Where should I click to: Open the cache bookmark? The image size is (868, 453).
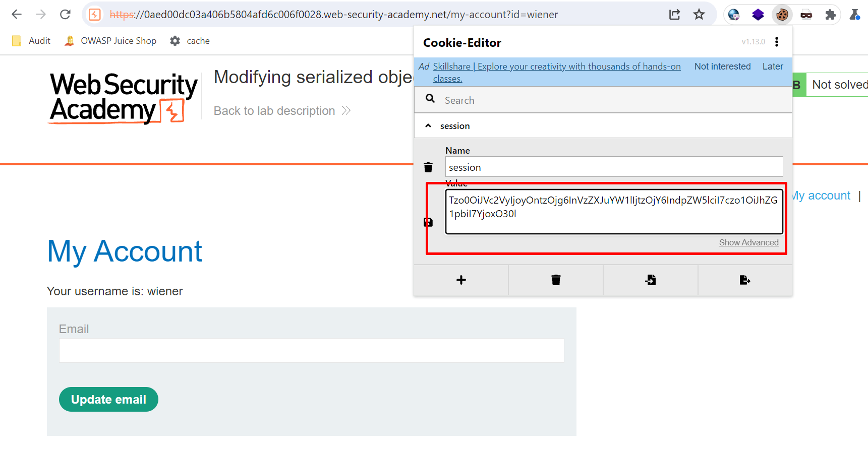[190, 41]
